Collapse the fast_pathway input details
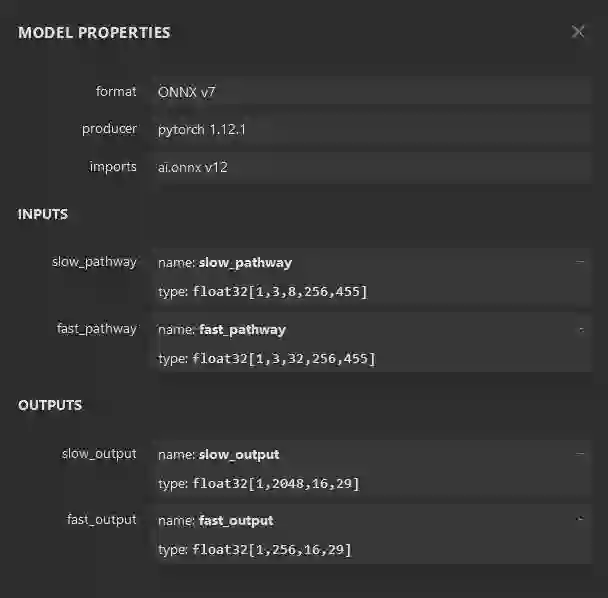 [x=580, y=328]
